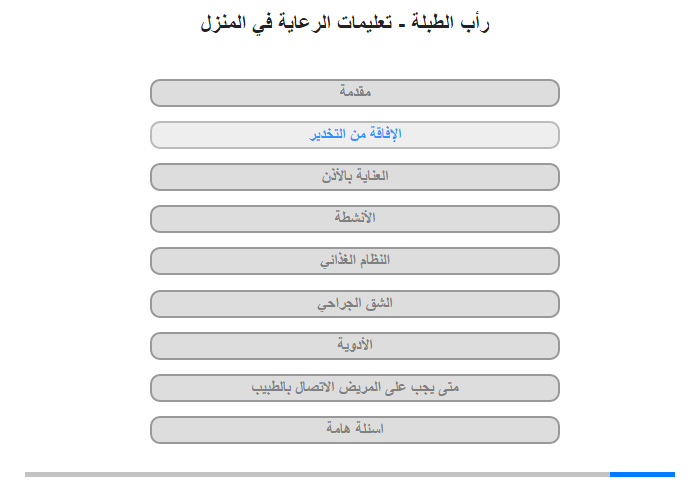
Task: Show the dietary instructions النظام الغذائي
Action: coord(355,261)
